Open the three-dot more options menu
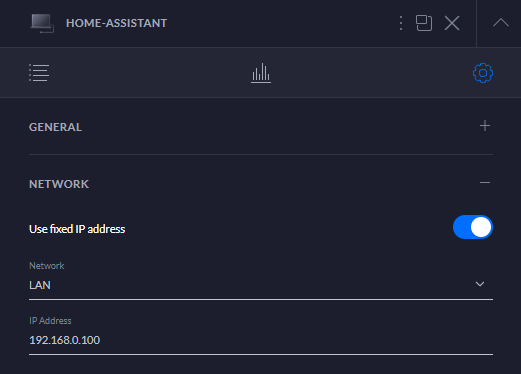This screenshot has width=521, height=374. [x=401, y=23]
